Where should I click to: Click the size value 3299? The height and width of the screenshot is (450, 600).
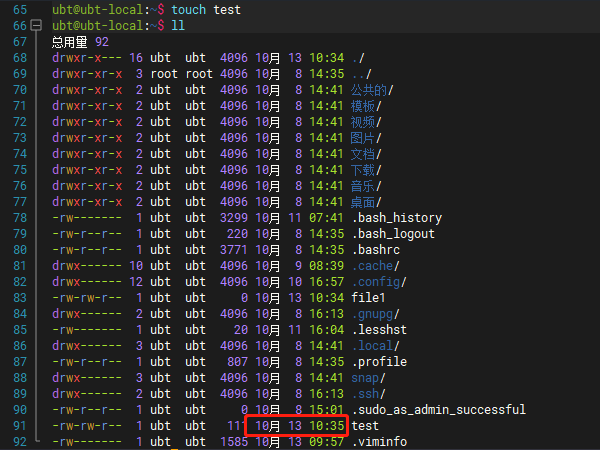click(x=234, y=218)
